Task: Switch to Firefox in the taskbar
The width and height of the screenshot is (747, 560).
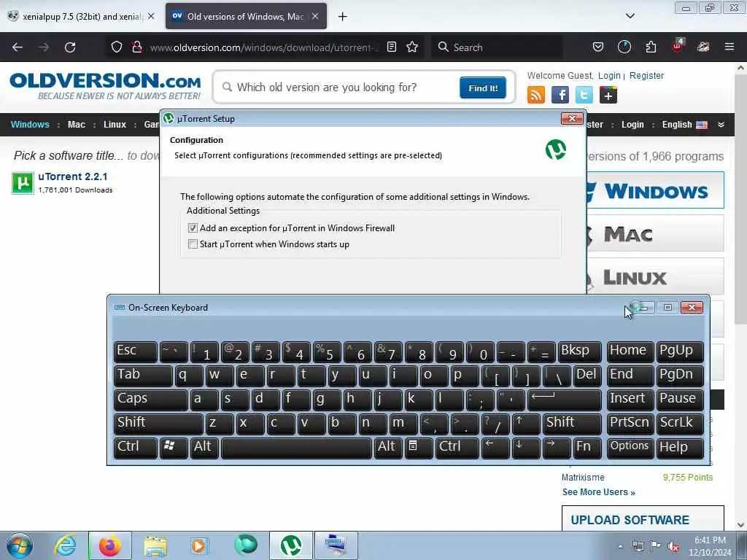Action: tap(109, 545)
